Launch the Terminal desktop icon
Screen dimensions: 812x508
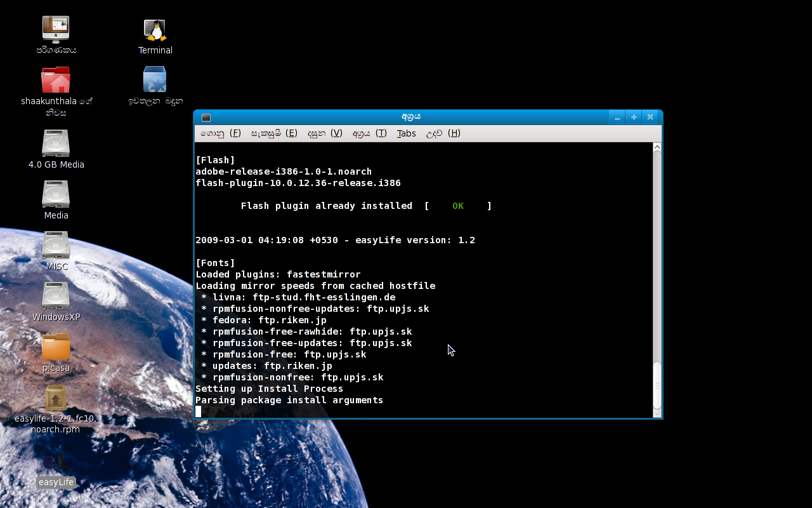click(x=155, y=30)
